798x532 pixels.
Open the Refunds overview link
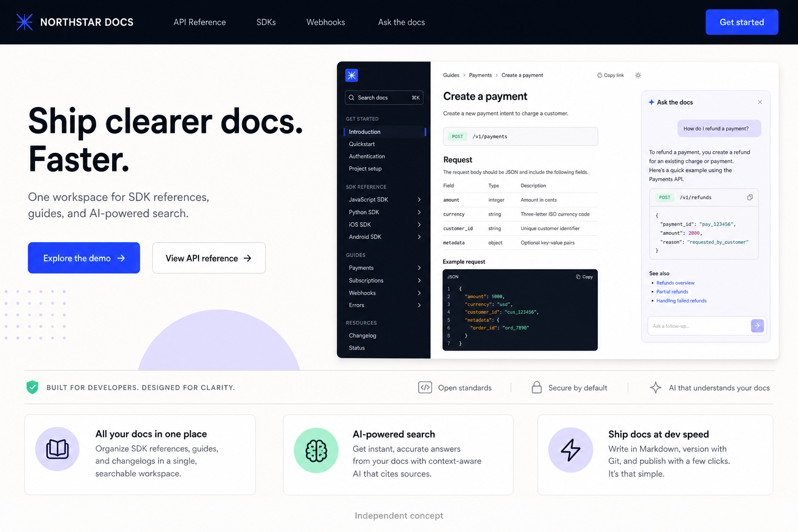click(x=675, y=283)
